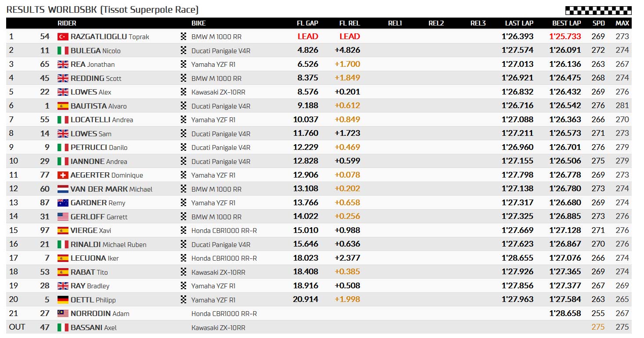This screenshot has width=644, height=338.
Task: Click the checkered flag icon in Alex Lowes' row
Action: 183,92
